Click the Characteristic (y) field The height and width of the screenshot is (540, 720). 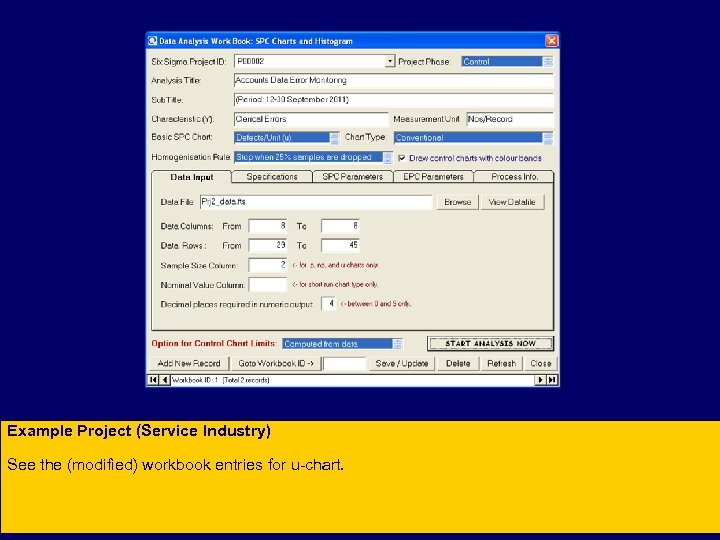pyautogui.click(x=311, y=119)
